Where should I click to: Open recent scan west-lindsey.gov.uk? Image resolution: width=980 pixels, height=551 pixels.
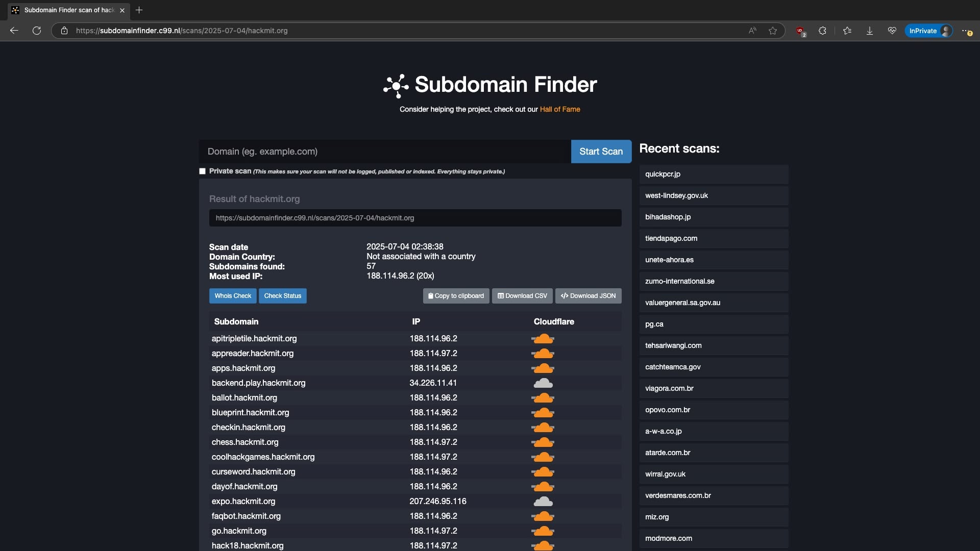714,195
